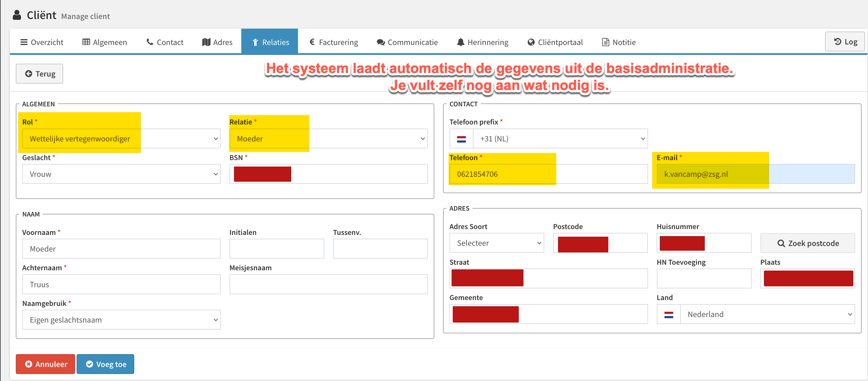Open the Rol dropdown
The image size is (868, 381).
(121, 139)
